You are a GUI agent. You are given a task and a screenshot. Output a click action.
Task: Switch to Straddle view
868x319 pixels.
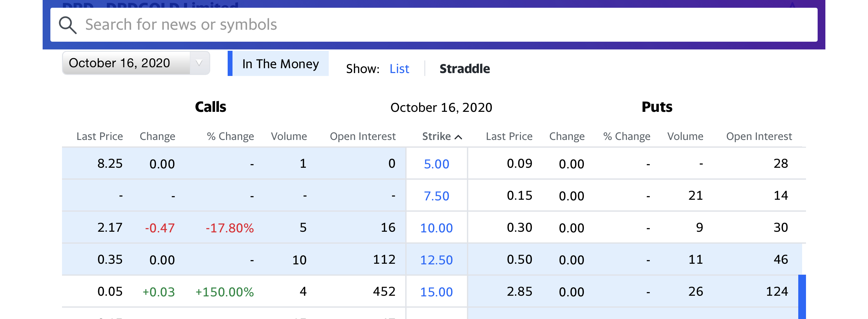coord(464,69)
